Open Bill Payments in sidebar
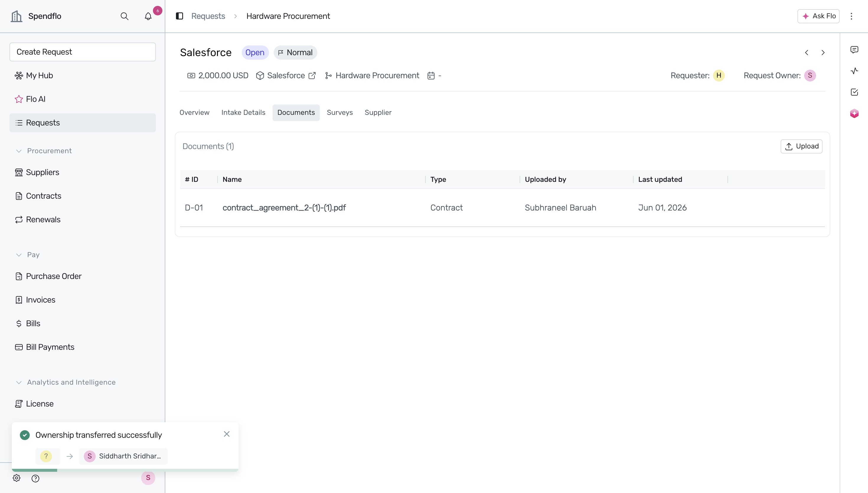Screen dimensions: 868x493 [x=83, y=347]
